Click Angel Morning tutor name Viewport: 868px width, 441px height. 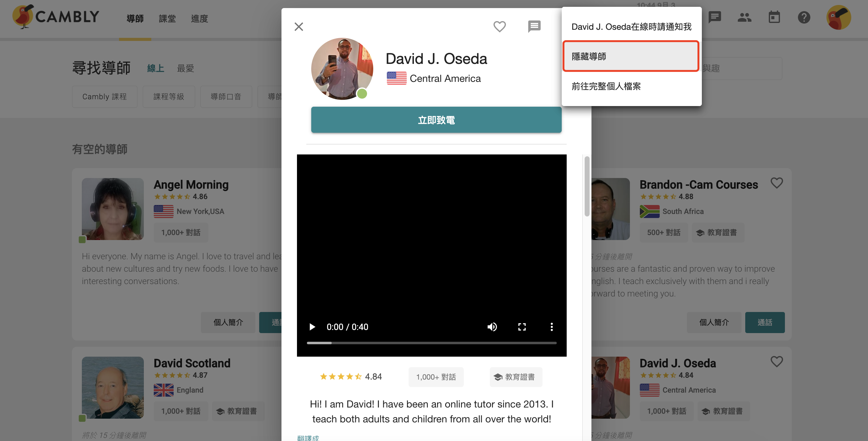click(191, 185)
